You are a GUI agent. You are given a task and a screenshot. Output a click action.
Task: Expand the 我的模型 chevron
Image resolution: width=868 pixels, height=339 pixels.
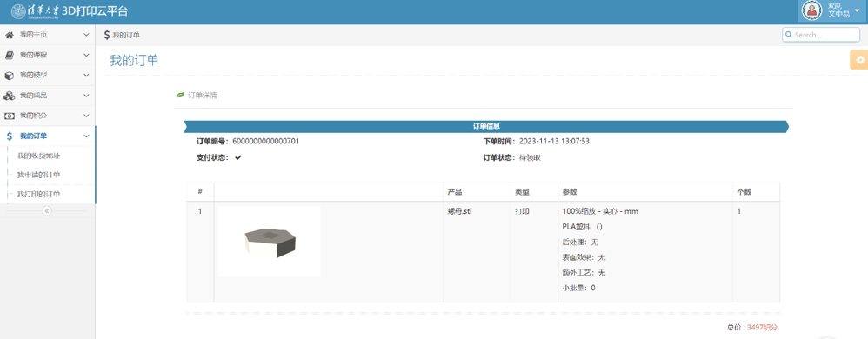[x=86, y=76]
